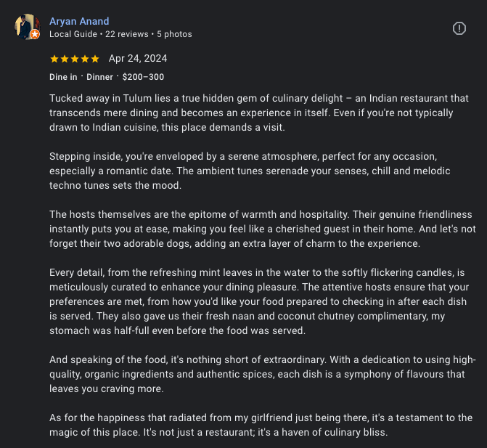The height and width of the screenshot is (448, 487).
Task: Click the 'Dine in' label
Action: 63,77
